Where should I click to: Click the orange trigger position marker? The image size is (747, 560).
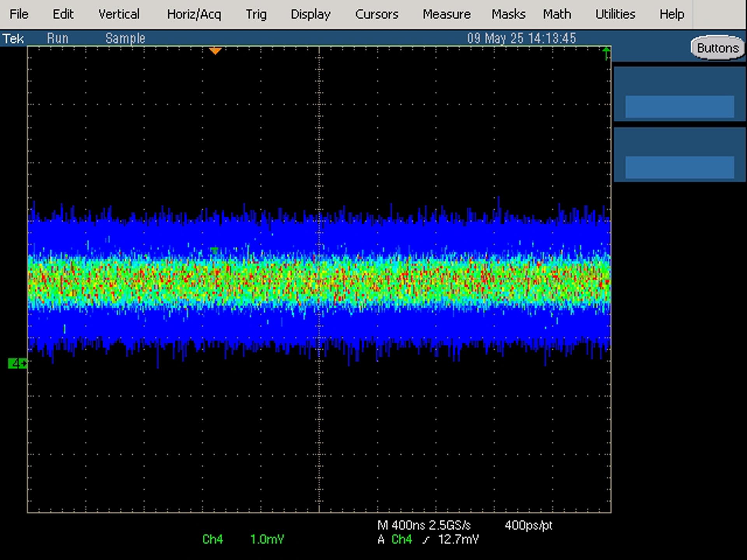pyautogui.click(x=215, y=51)
